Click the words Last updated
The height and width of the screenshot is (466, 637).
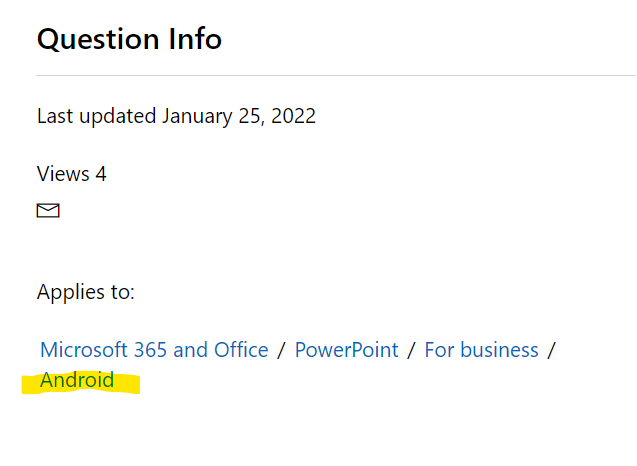pos(97,116)
